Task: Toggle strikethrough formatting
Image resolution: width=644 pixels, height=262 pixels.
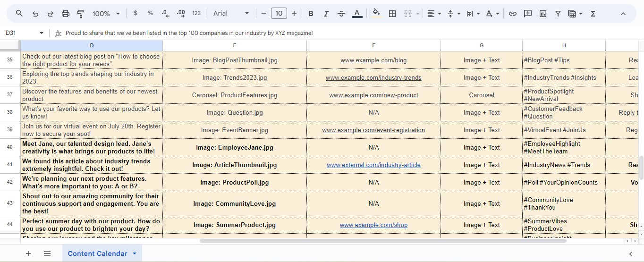Action: pos(341,14)
